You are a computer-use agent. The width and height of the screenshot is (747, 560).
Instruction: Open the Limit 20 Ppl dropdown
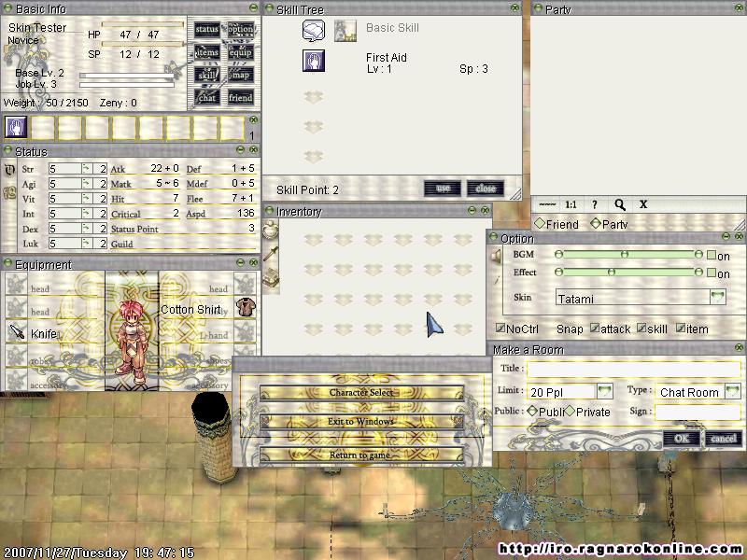coord(604,391)
